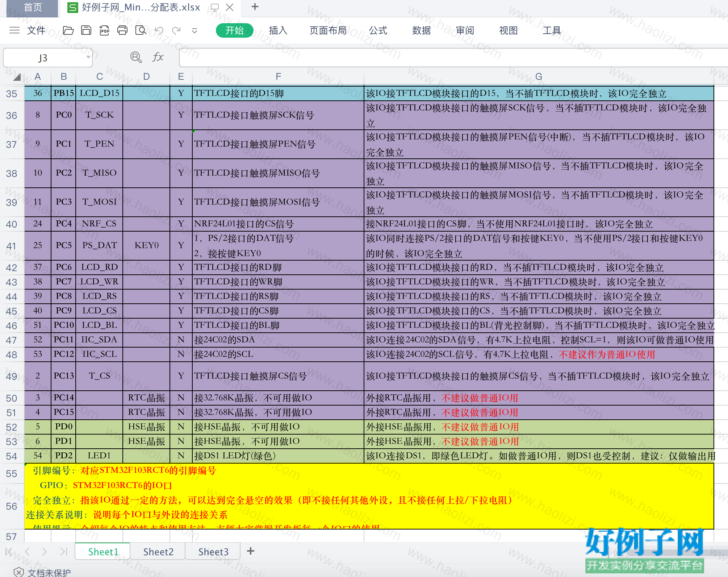Image resolution: width=728 pixels, height=577 pixels.
Task: Click cell 接DS1 LED灯(绿色)
Action: (x=278, y=456)
